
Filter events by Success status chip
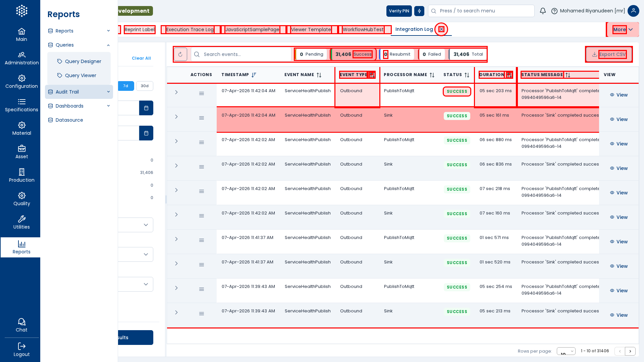pos(354,54)
